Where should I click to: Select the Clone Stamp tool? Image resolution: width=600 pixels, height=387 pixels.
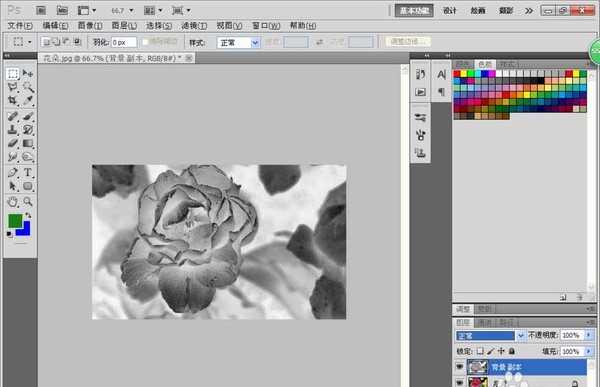pos(13,129)
